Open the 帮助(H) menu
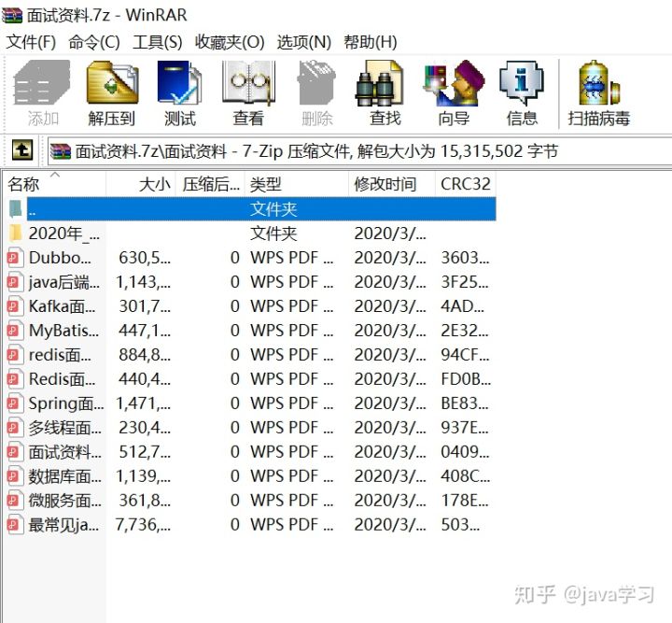The width and height of the screenshot is (672, 623). click(x=371, y=42)
